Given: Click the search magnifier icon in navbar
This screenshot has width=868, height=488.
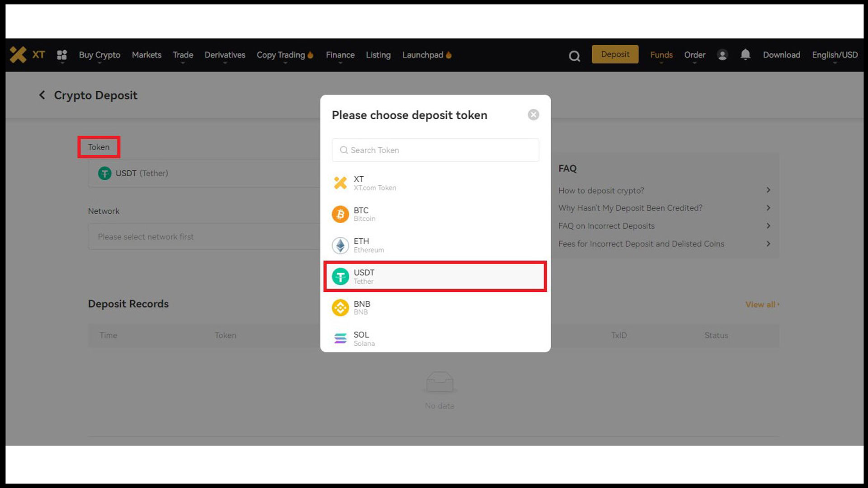Looking at the screenshot, I should (574, 56).
